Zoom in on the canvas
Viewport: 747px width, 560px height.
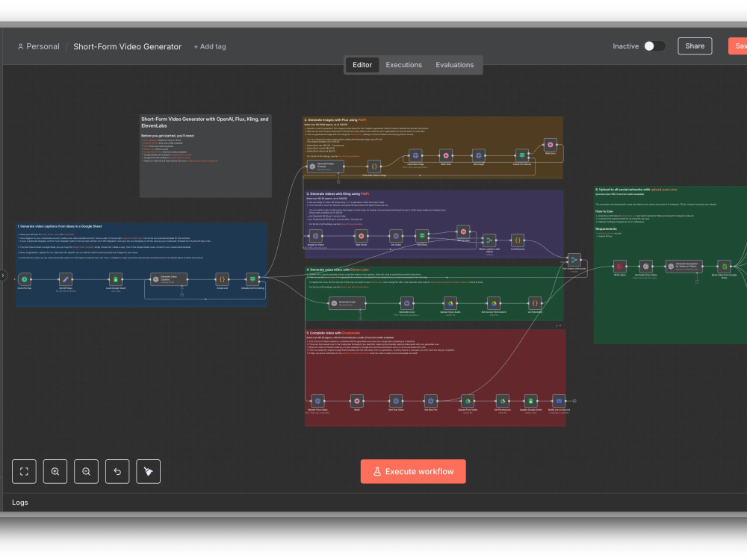[x=55, y=471]
